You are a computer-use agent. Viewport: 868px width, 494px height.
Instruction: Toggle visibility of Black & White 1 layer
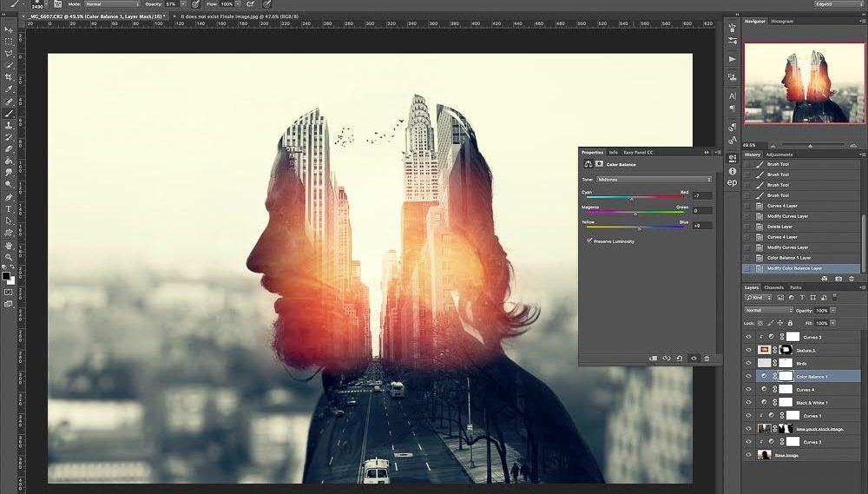tap(748, 403)
